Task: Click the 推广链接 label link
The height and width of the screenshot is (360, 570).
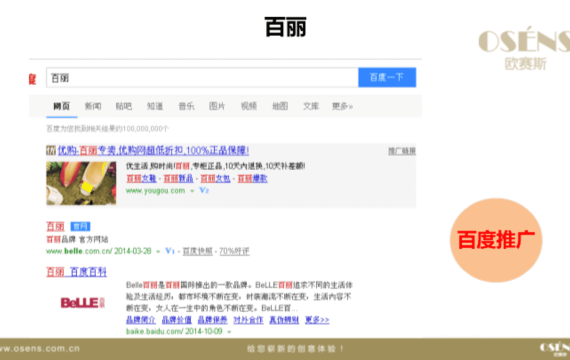Action: (402, 151)
